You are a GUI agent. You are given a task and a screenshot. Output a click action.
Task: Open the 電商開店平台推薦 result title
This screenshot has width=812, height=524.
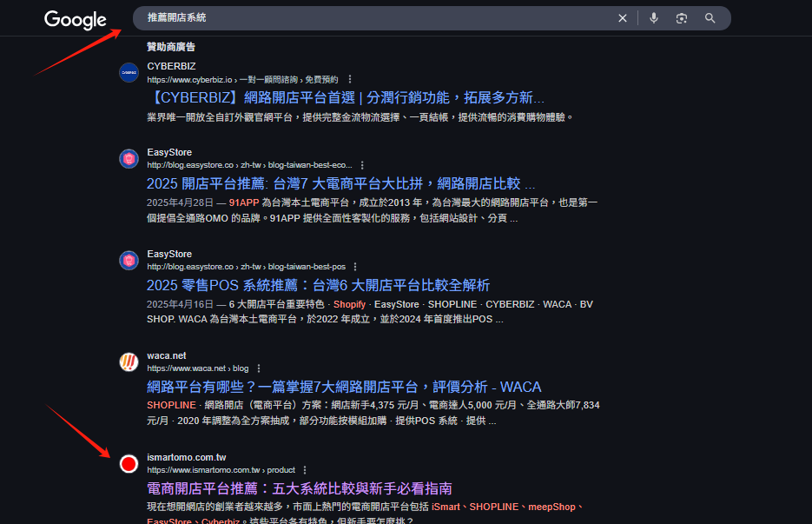(300, 488)
